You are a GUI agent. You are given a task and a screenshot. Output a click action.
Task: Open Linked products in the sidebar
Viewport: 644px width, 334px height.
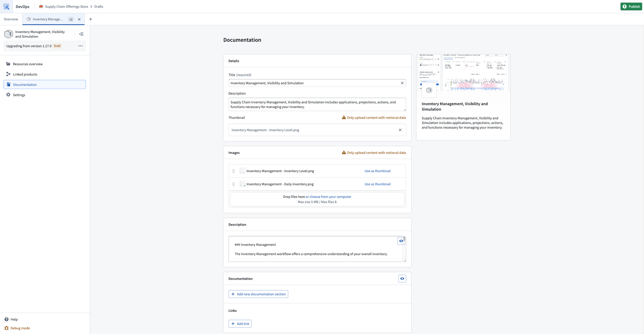(45, 74)
